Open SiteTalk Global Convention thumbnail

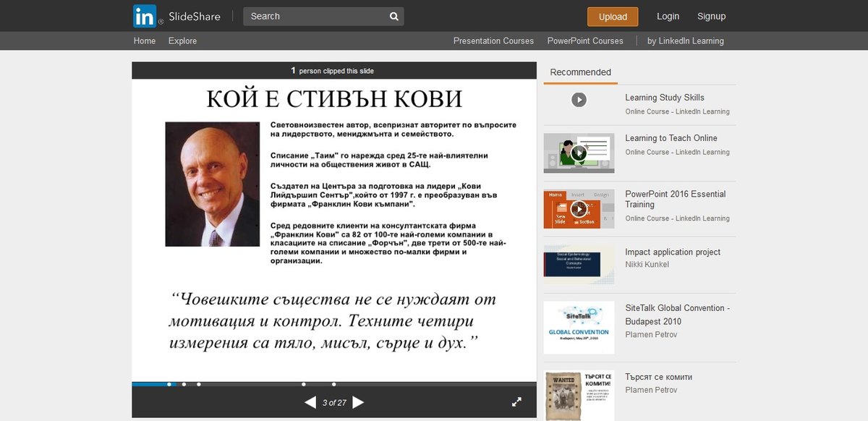[579, 327]
